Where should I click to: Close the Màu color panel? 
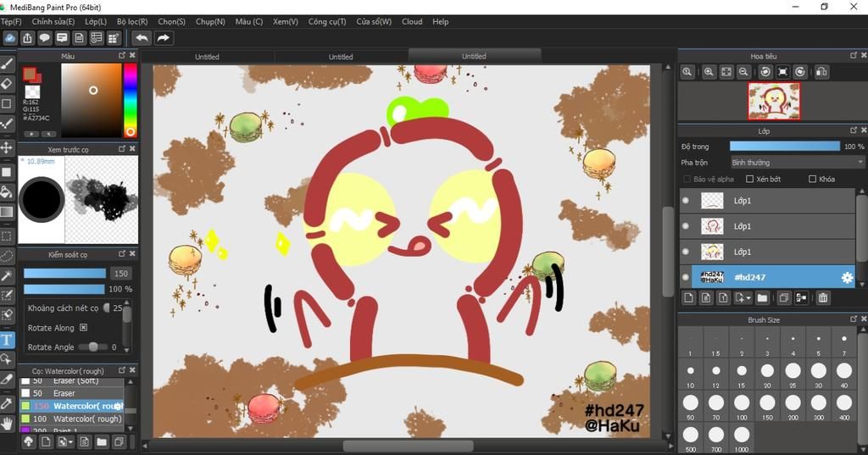coord(132,55)
